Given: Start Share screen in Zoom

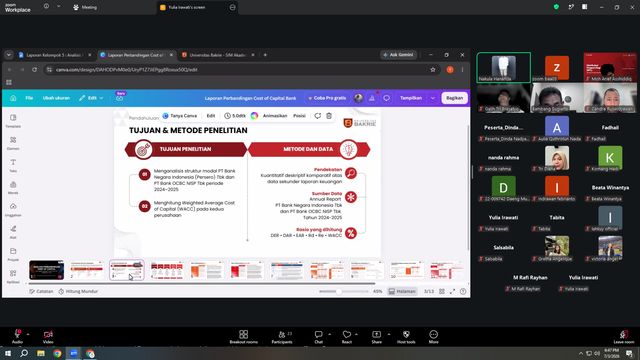Looking at the screenshot, I should [376, 337].
